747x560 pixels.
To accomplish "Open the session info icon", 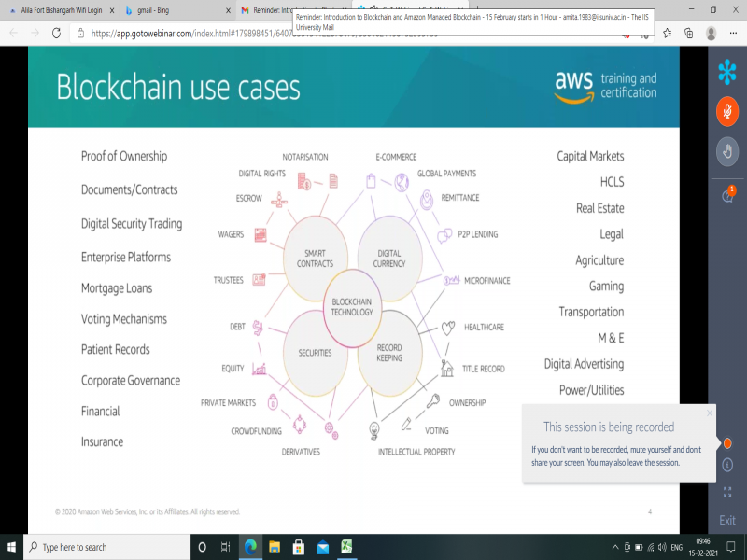I will (727, 464).
